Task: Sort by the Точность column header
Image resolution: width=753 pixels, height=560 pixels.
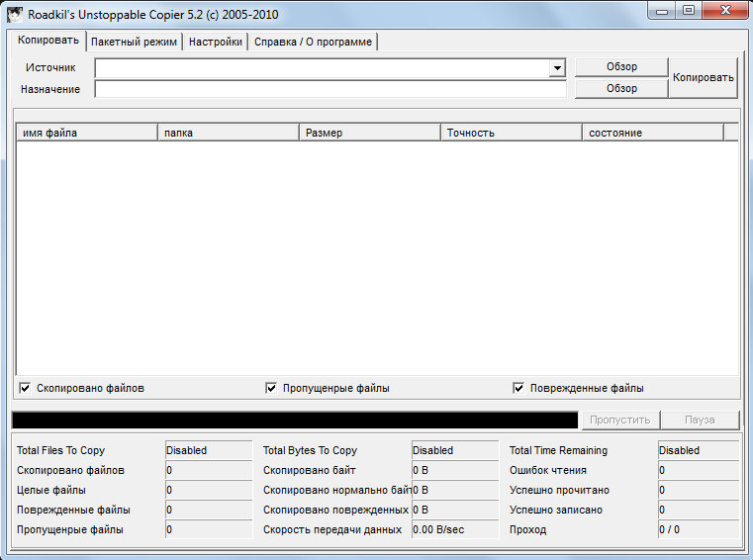Action: tap(512, 133)
